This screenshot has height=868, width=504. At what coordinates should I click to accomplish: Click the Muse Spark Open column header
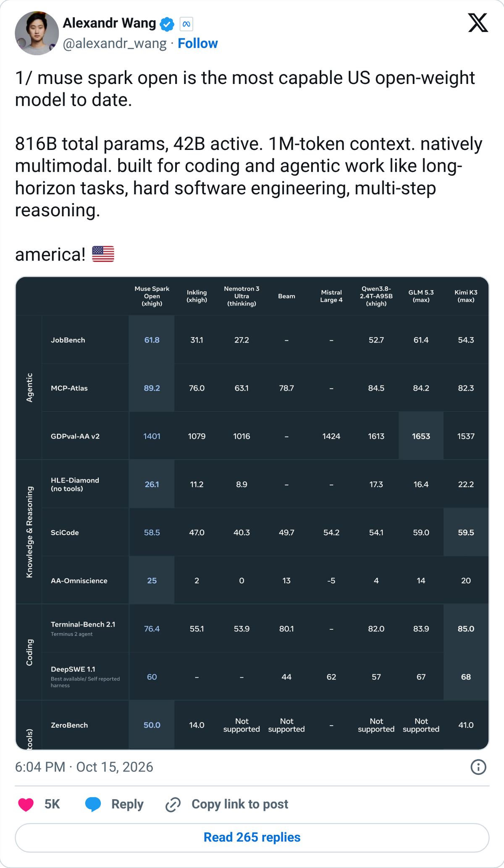(152, 296)
